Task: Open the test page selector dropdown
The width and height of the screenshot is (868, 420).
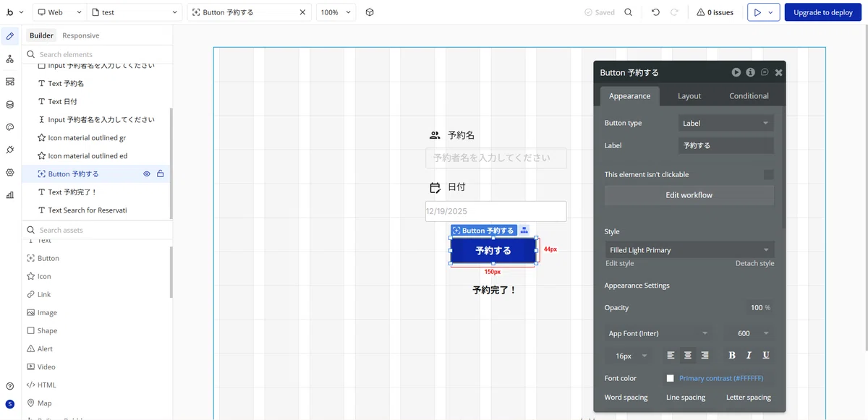Action: tap(135, 12)
